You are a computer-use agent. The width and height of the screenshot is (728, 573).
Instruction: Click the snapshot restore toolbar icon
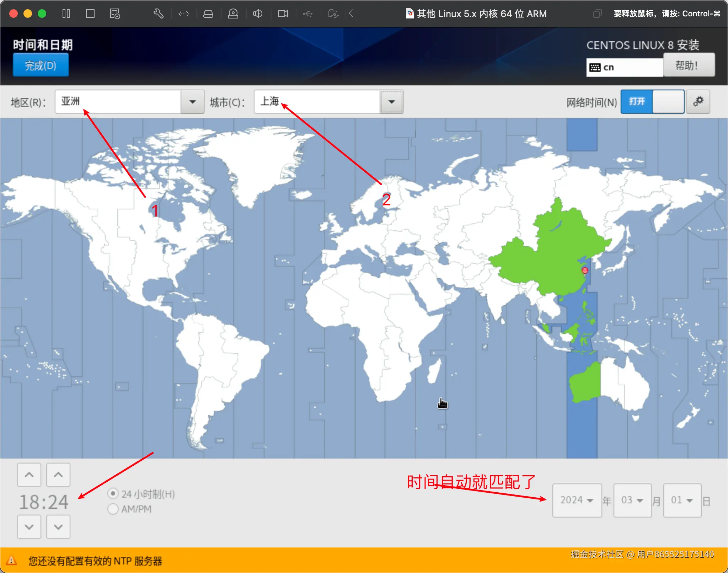[x=114, y=14]
